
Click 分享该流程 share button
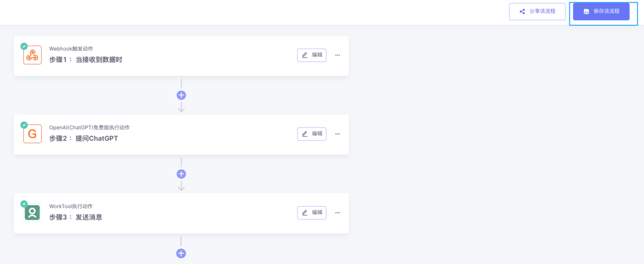537,11
